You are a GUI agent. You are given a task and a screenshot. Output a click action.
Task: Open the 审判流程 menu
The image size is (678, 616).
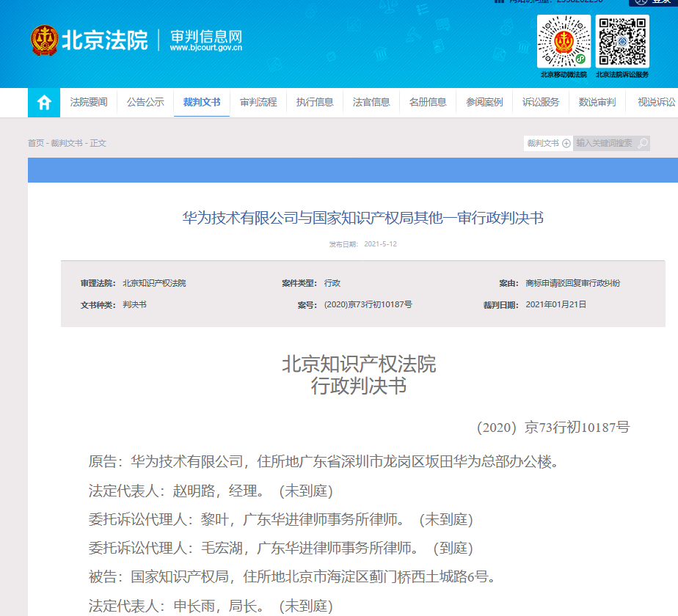point(258,103)
